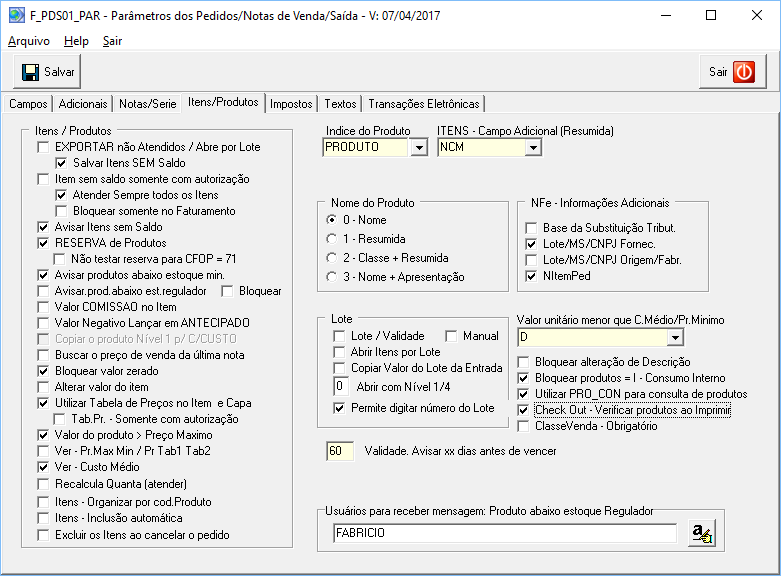Click the app icon in title bar

[16, 15]
